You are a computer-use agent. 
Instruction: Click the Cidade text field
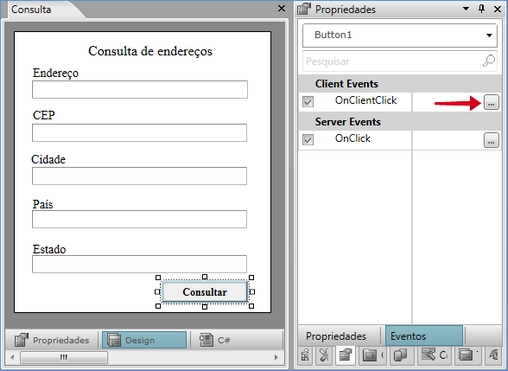[139, 176]
